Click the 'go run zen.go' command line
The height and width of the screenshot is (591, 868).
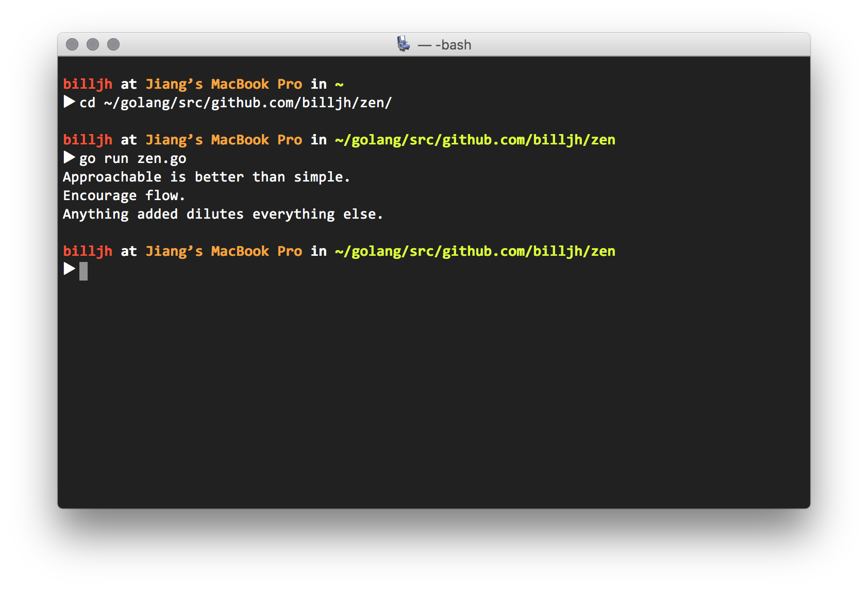(x=133, y=158)
